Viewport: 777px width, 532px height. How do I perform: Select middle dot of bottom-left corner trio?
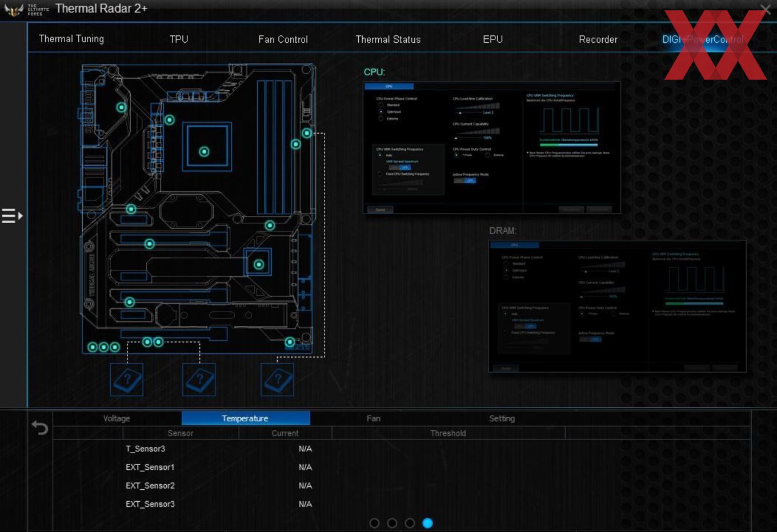coord(103,347)
